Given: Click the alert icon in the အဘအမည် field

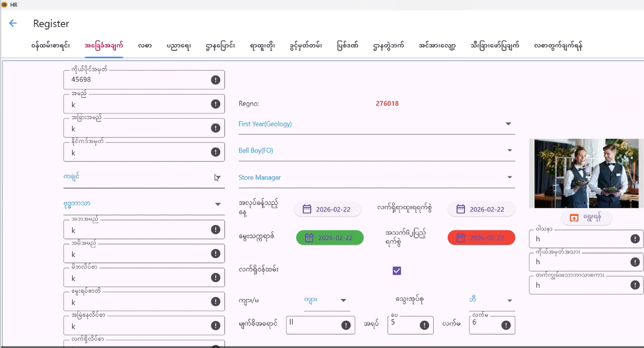Looking at the screenshot, I should point(216,230).
